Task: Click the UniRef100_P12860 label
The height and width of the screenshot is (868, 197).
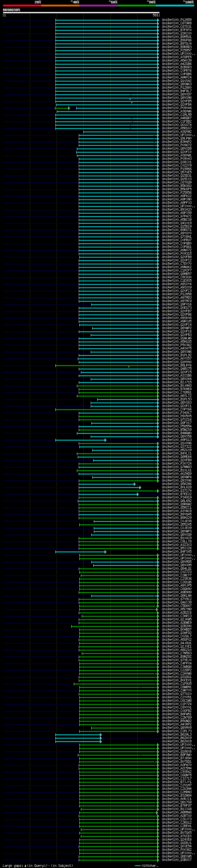Action: [x=177, y=88]
